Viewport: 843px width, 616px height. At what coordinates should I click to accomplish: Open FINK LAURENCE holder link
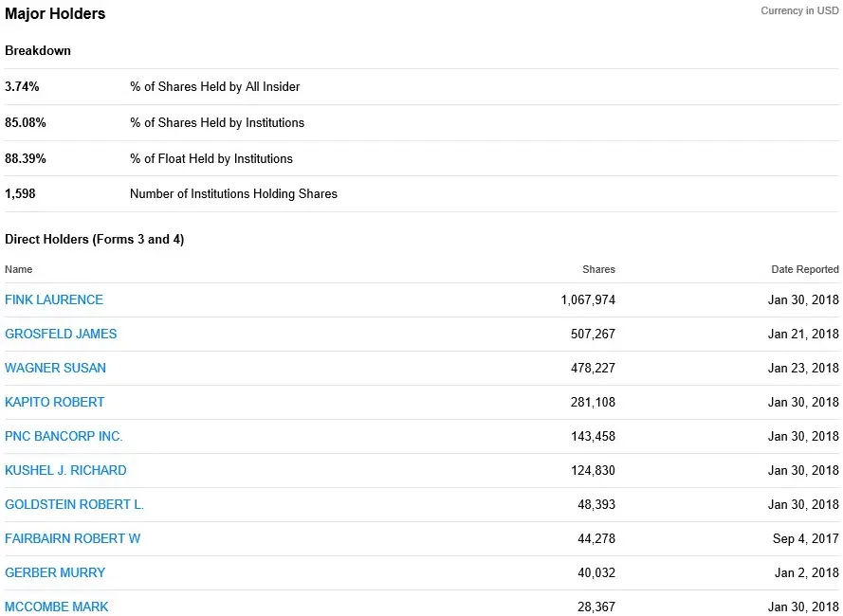point(54,299)
